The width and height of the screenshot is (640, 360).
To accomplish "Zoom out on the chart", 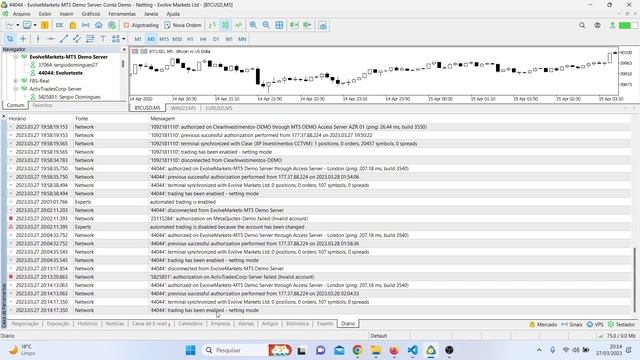I will [266, 25].
